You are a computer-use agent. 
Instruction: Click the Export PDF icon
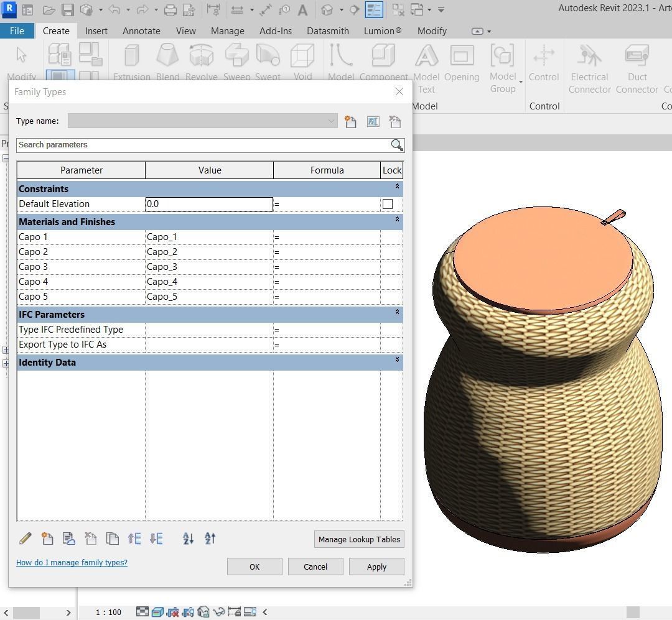click(189, 10)
